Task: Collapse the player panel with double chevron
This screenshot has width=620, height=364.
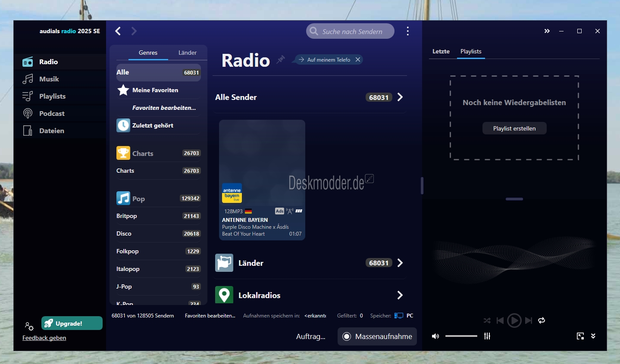Action: tap(547, 31)
